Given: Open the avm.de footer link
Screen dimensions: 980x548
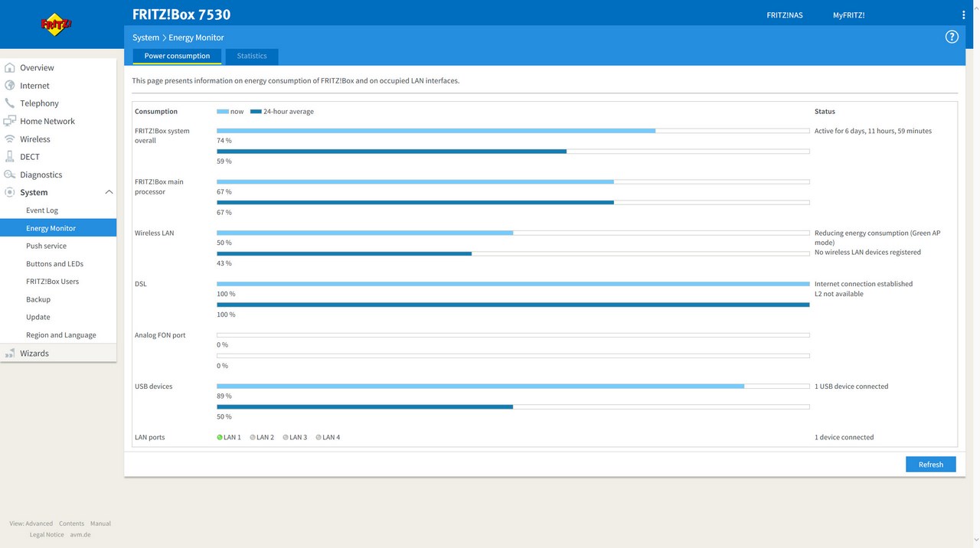Looking at the screenshot, I should coord(80,535).
